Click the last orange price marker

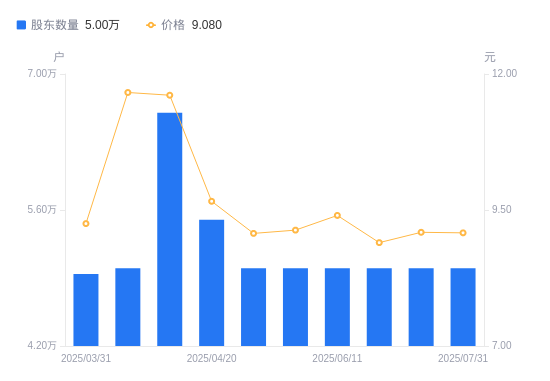[463, 233]
